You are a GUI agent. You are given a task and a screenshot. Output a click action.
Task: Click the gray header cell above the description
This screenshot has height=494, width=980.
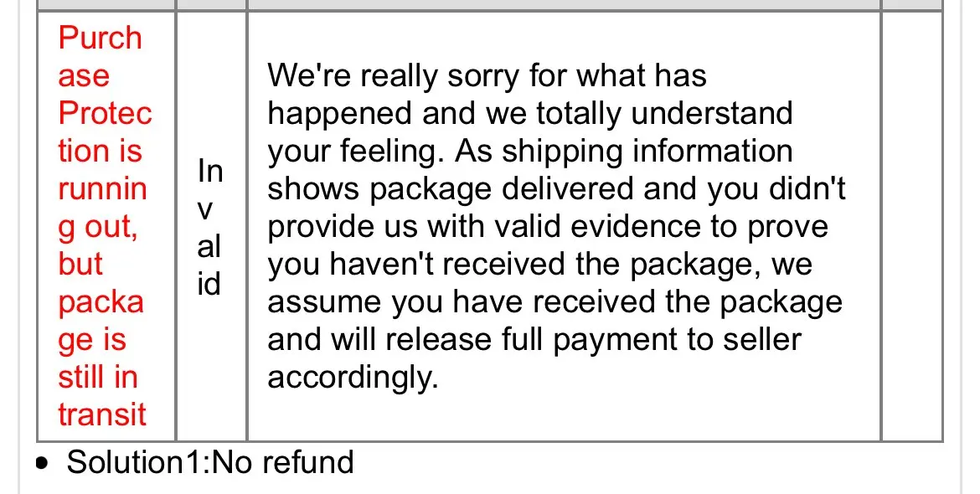point(564,4)
